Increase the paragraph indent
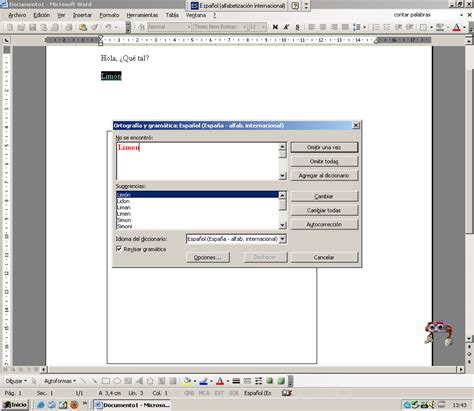This screenshot has height=411, width=474. pyautogui.click(x=410, y=27)
